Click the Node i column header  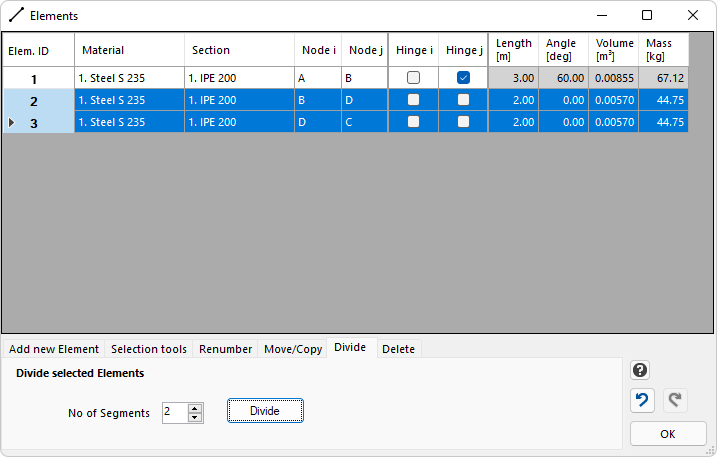(x=318, y=50)
